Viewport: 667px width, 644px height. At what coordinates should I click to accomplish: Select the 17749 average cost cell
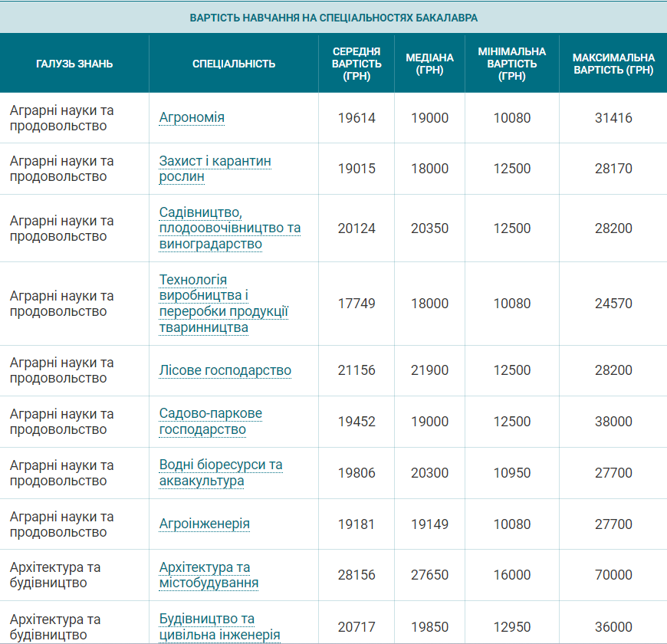pyautogui.click(x=356, y=304)
